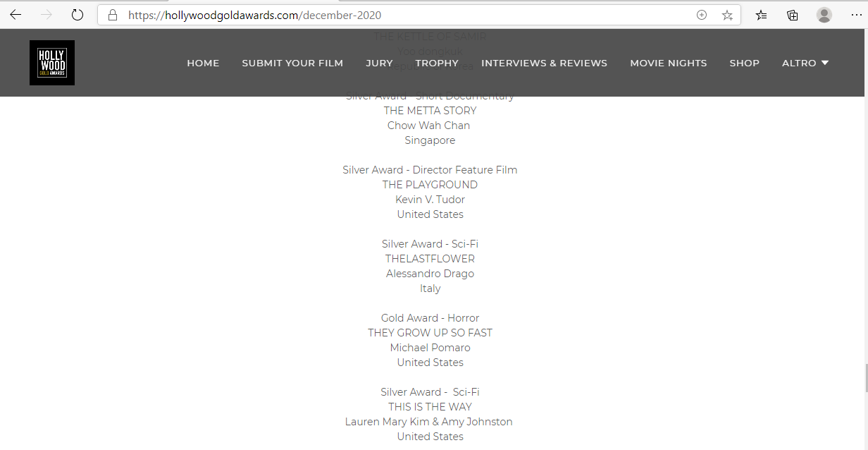The height and width of the screenshot is (450, 868).
Task: Click the plus icon in address bar
Action: [702, 15]
